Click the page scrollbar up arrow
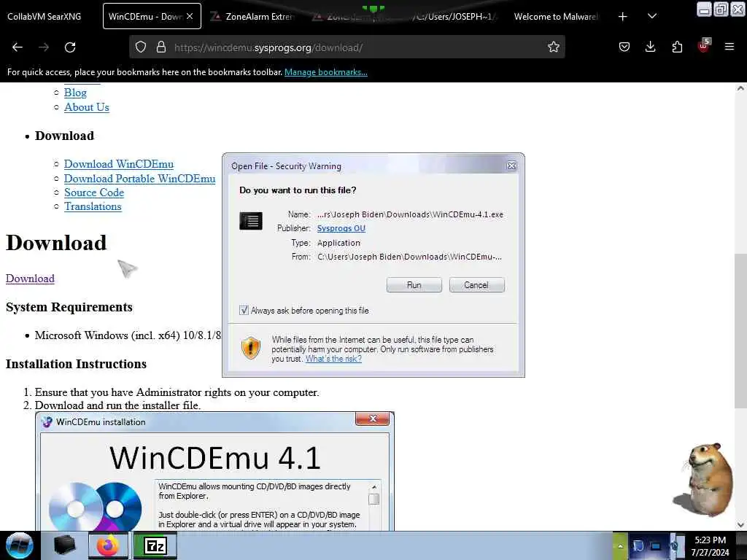Screen dimensions: 747x560 click(740, 88)
